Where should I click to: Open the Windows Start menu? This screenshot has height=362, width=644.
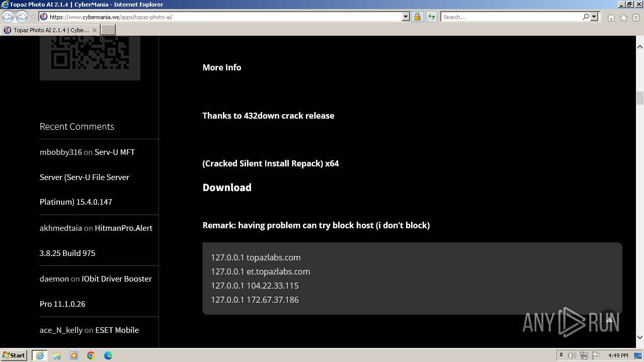[x=14, y=355]
